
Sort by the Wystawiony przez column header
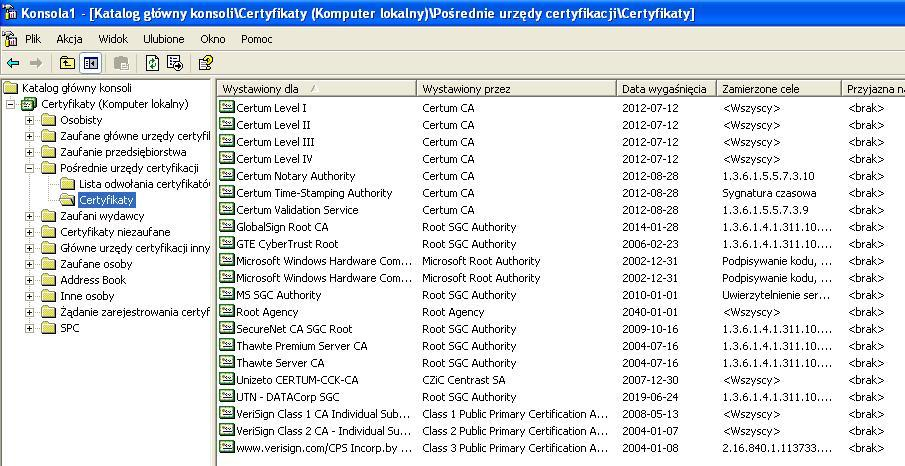[517, 88]
